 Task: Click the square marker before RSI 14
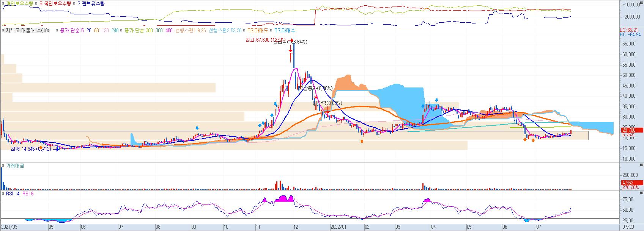3,194
